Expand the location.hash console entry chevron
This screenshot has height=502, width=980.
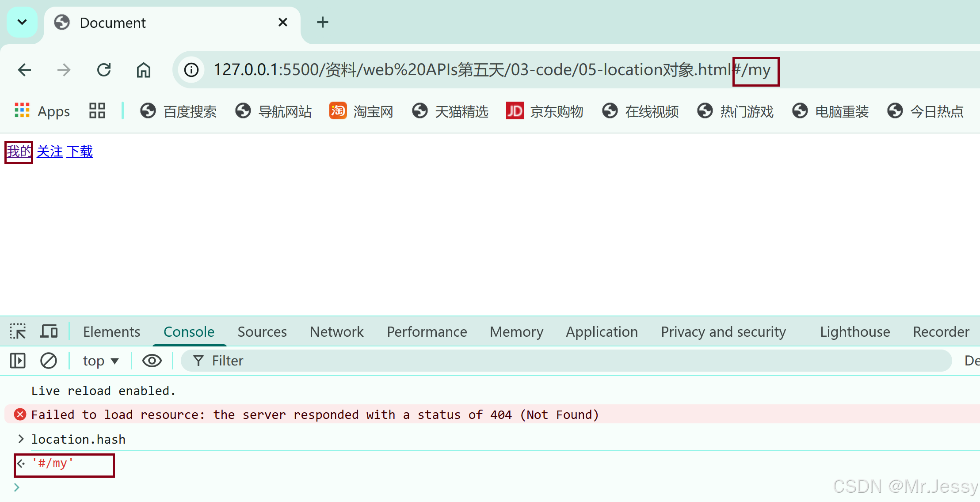(x=20, y=439)
